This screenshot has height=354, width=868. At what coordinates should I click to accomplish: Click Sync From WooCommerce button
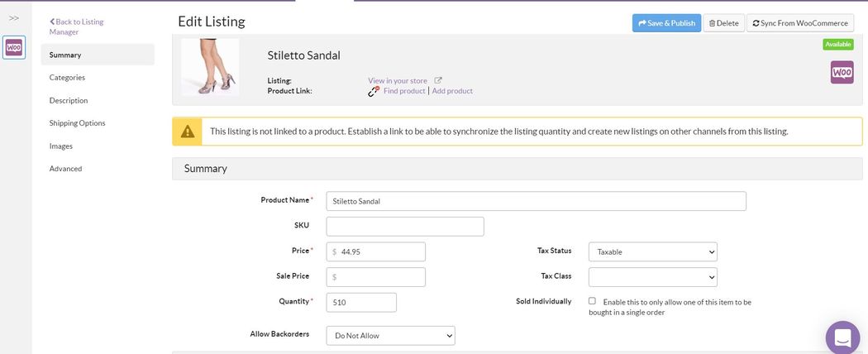tap(799, 23)
